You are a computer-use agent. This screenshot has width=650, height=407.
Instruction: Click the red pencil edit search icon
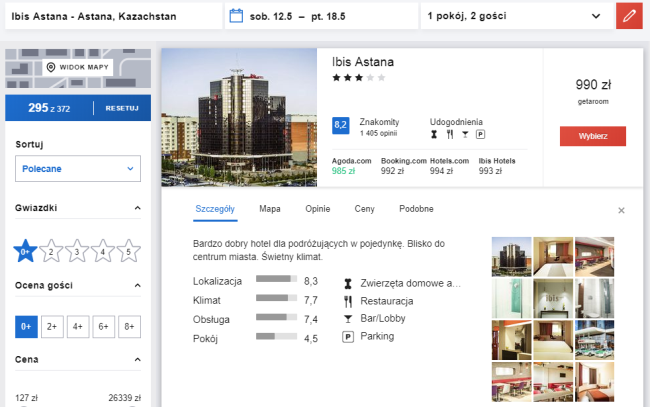coord(629,16)
